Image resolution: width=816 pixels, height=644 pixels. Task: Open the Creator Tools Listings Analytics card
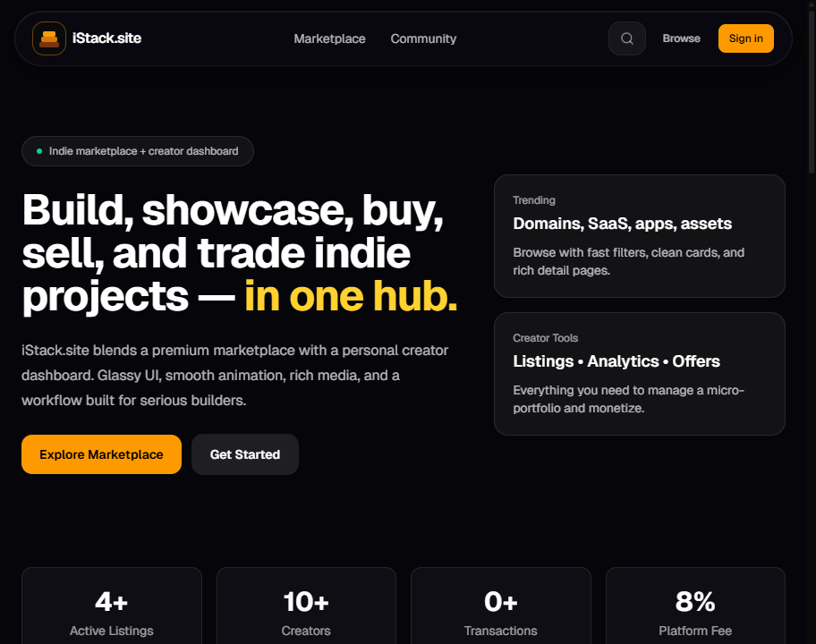point(640,374)
